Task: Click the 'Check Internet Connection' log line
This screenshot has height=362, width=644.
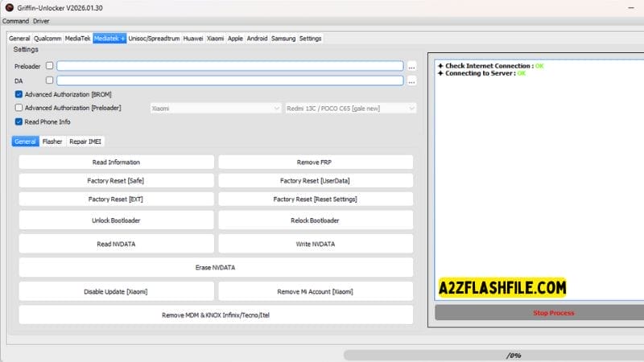Action: pos(490,66)
